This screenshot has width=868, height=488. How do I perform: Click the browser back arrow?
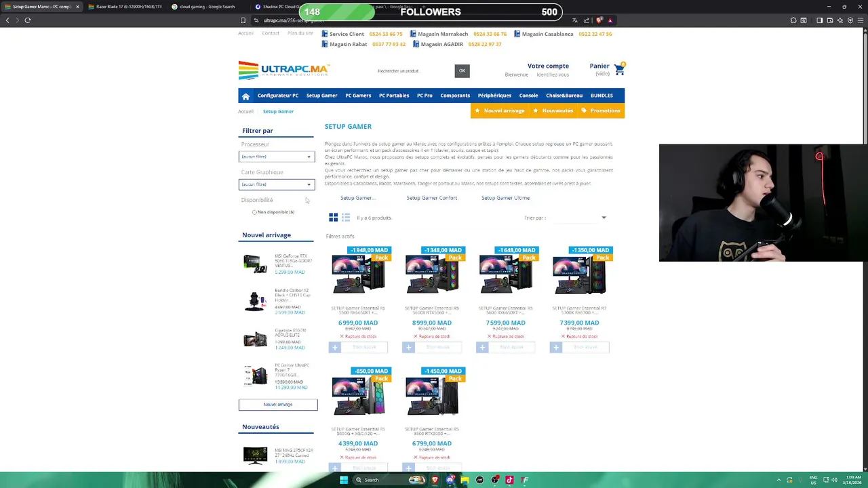click(x=7, y=20)
